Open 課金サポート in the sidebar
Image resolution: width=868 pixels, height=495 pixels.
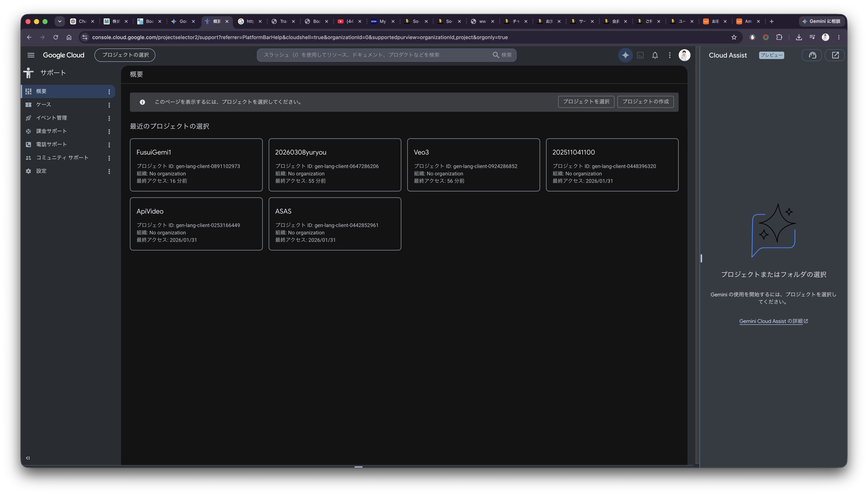click(68, 131)
